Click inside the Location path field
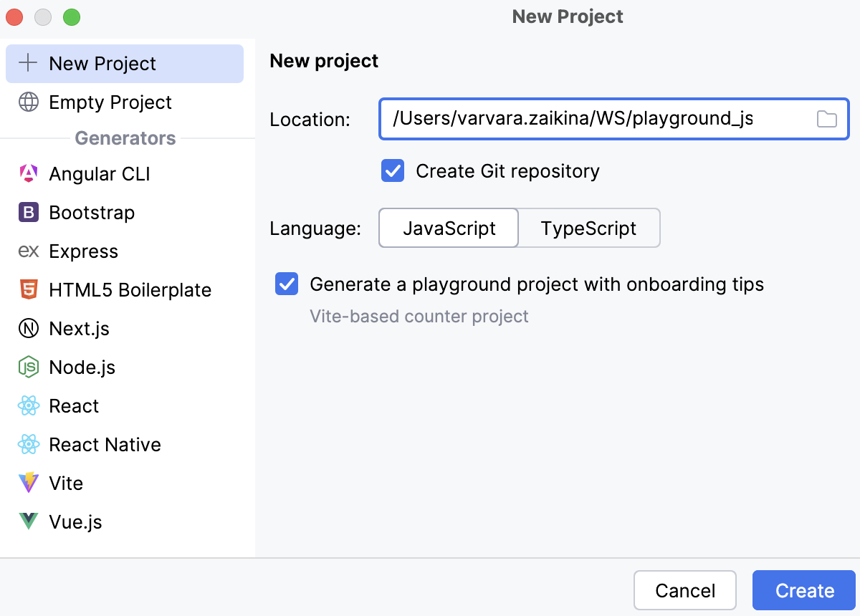 (609, 119)
